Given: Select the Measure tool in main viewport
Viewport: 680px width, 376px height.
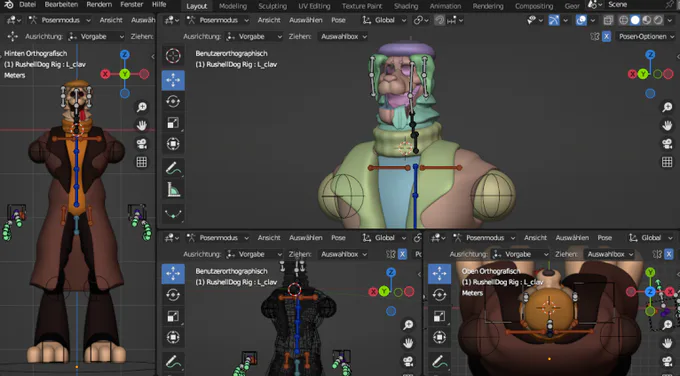Looking at the screenshot, I should (173, 190).
